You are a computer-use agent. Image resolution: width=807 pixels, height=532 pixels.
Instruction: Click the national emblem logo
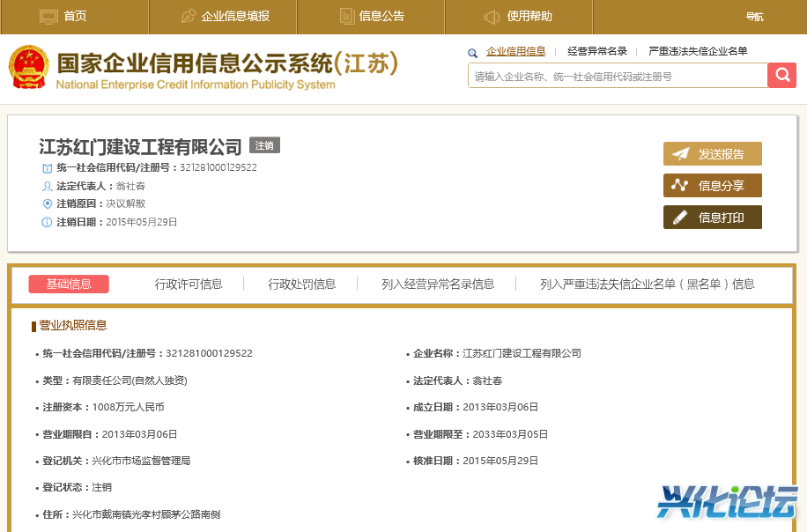coord(29,68)
